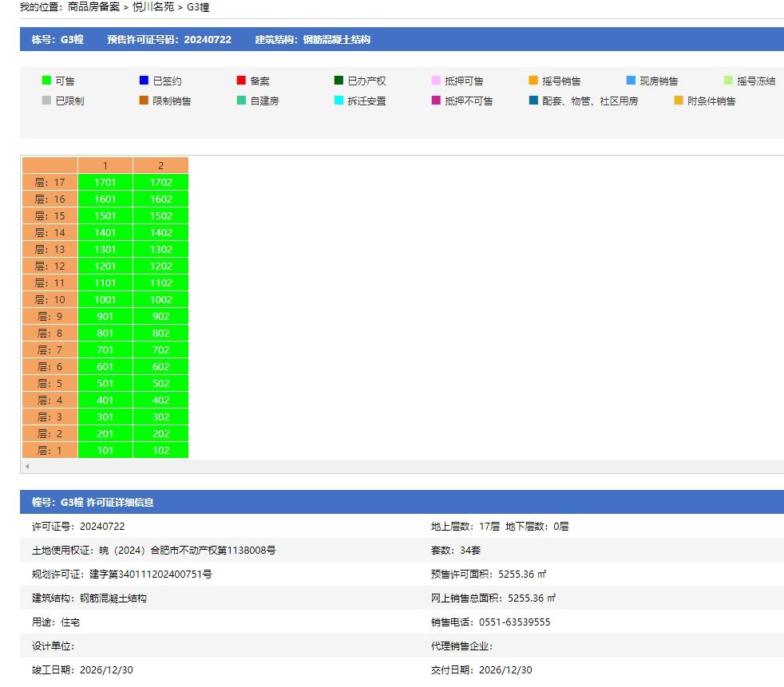Click the column 1 header cell
784x687 pixels.
point(105,165)
